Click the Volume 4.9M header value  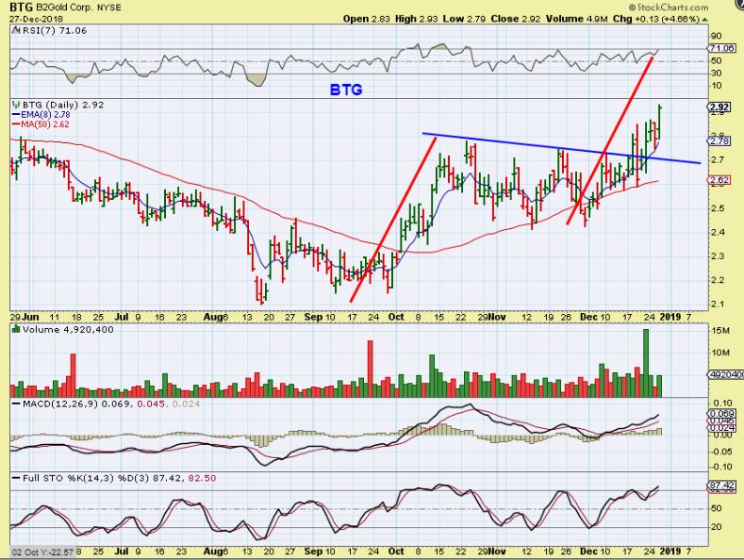point(576,19)
